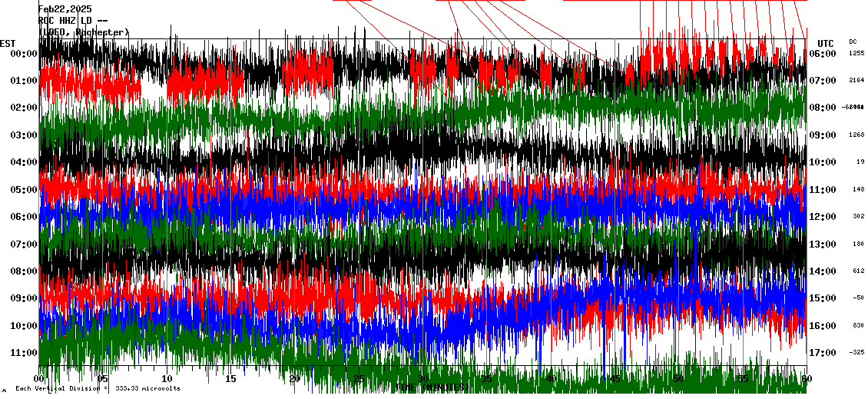Click the UTC timezone header
The image size is (868, 399).
(x=825, y=43)
